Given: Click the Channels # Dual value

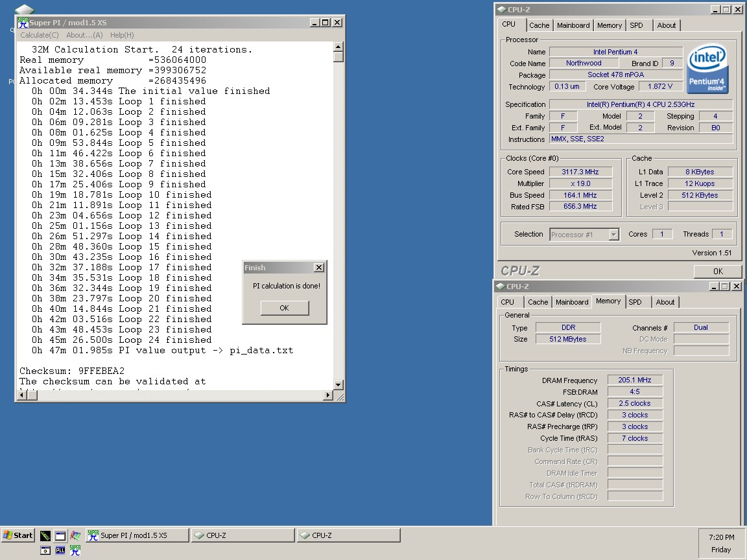Looking at the screenshot, I should pyautogui.click(x=701, y=327).
